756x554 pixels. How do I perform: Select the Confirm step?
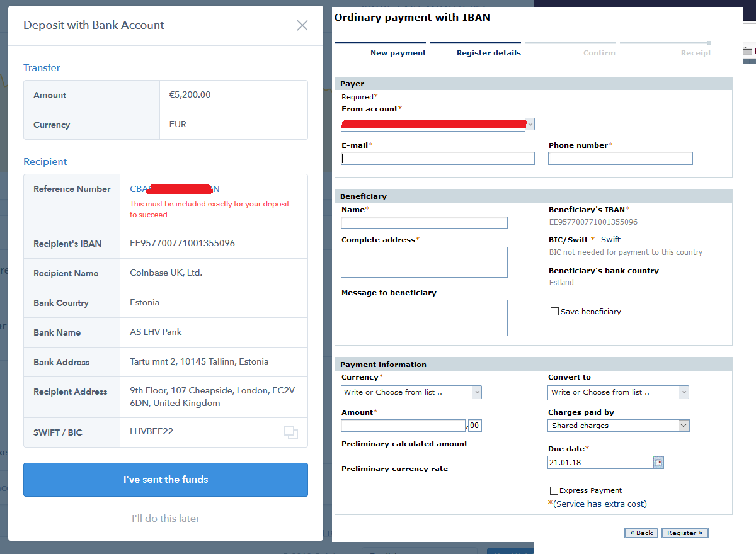point(599,53)
